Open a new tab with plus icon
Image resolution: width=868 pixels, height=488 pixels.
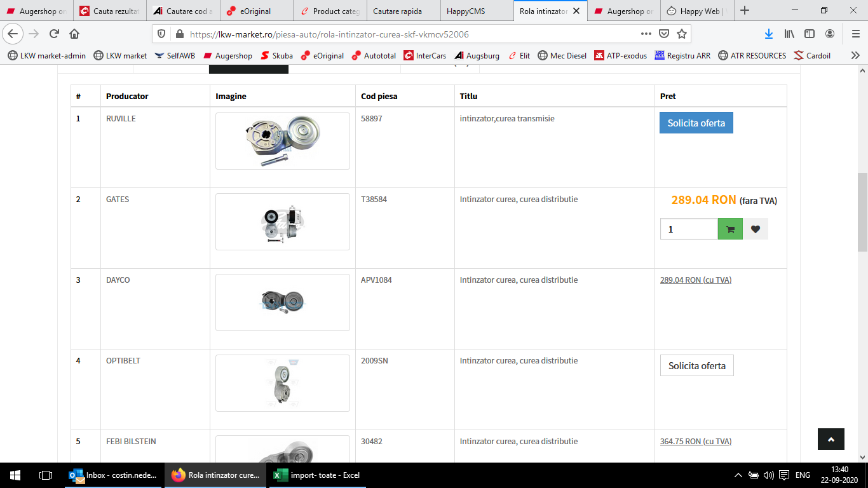(745, 10)
